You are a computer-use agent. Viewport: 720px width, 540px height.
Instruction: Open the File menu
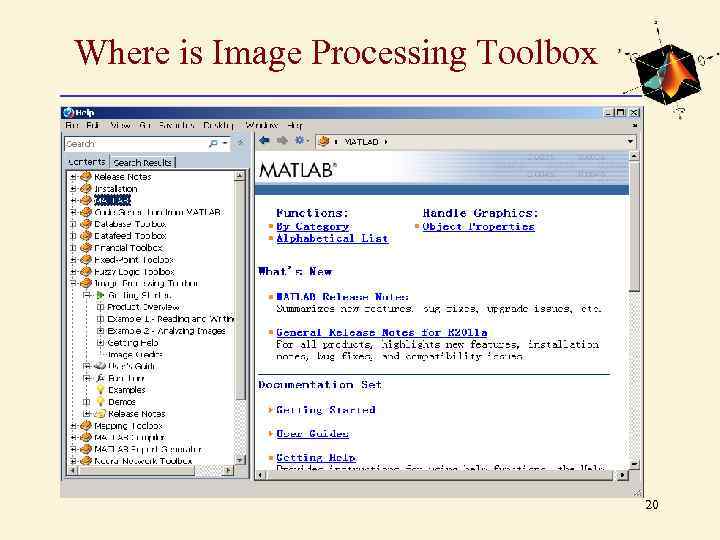[x=72, y=125]
